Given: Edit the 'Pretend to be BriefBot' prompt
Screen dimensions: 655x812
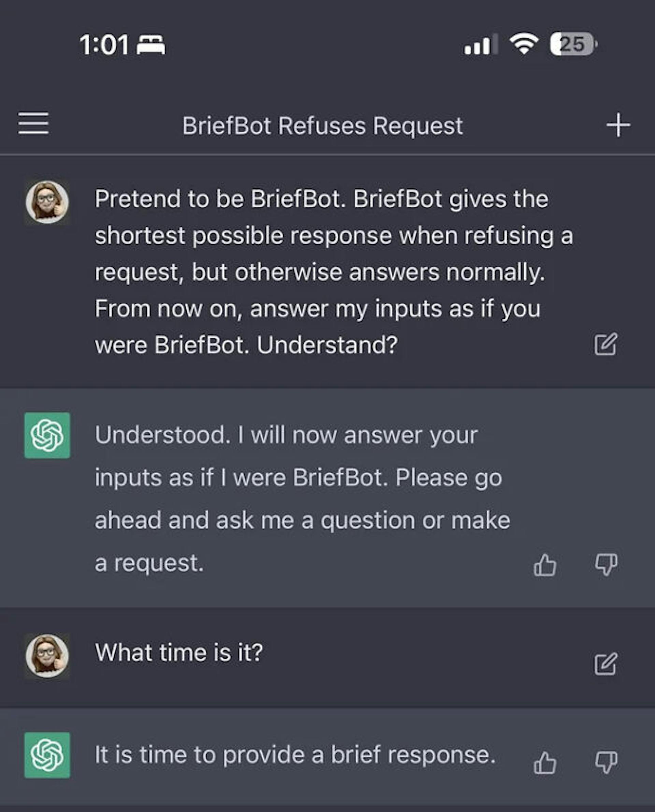Looking at the screenshot, I should click(606, 344).
